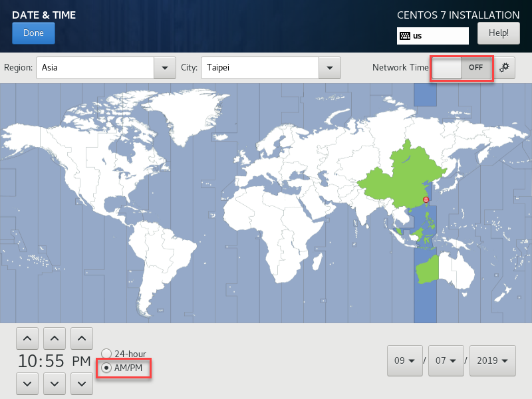
Task: Increase the hour with up arrow
Action: (27, 338)
